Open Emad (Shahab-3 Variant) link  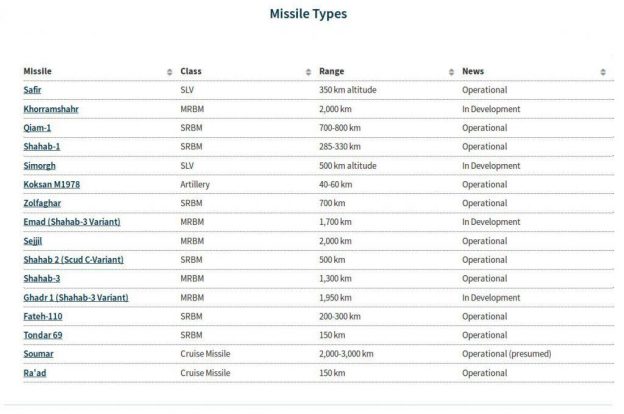71,222
